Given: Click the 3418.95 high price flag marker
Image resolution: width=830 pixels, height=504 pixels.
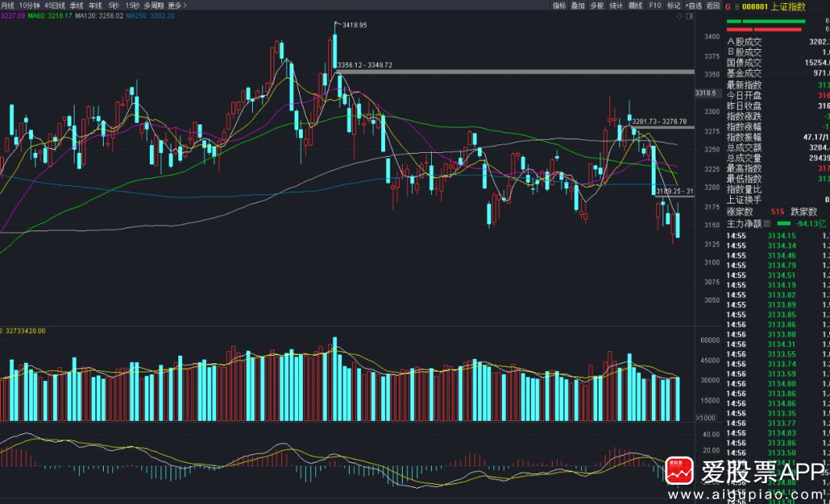Looking at the screenshot, I should [x=336, y=25].
